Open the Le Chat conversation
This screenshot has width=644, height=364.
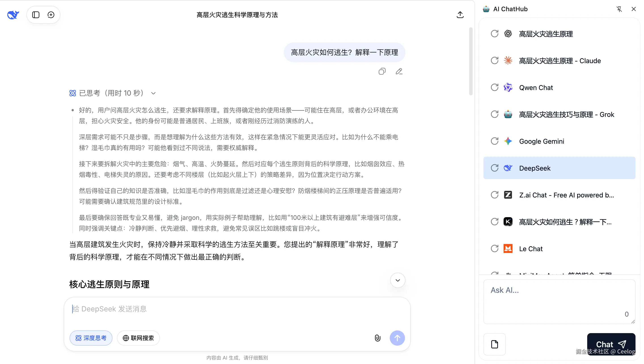point(531,248)
